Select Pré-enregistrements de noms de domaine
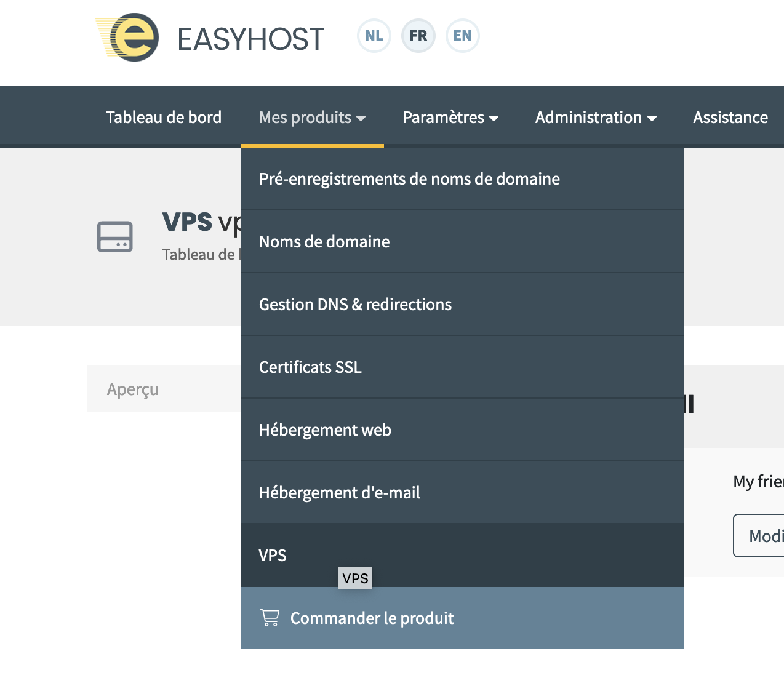Viewport: 784px width, 683px height. point(409,179)
